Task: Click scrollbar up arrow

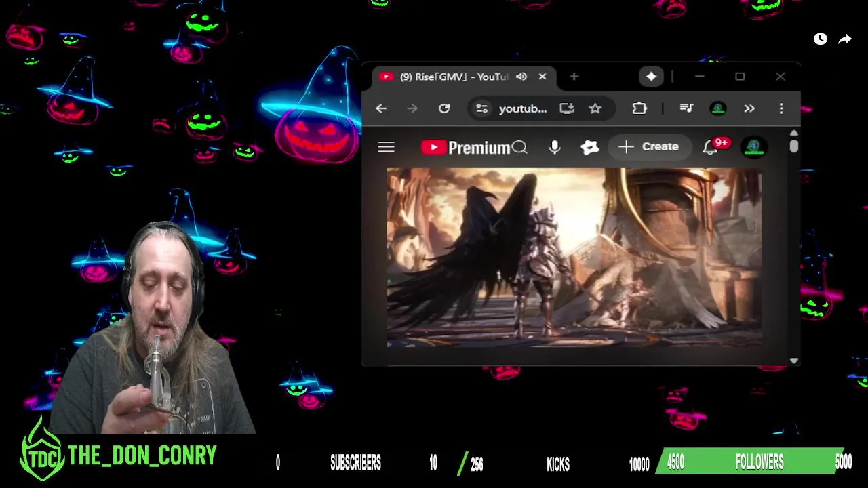Action: tap(794, 132)
